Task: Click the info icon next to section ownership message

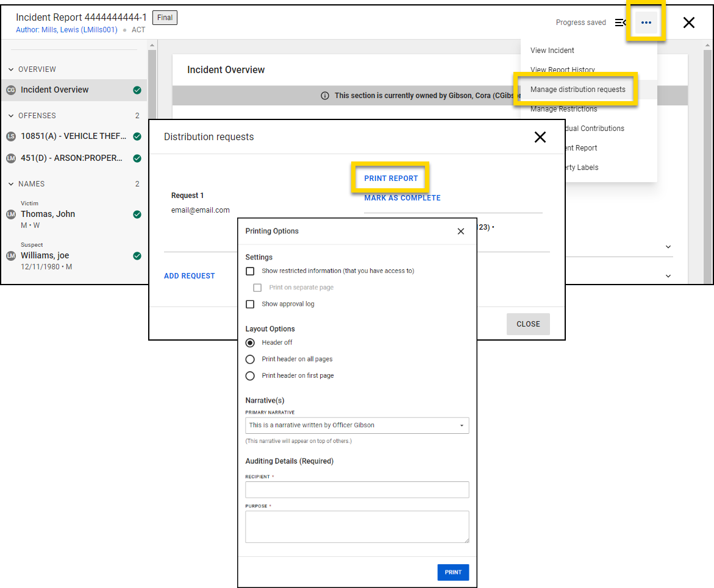Action: tap(325, 95)
